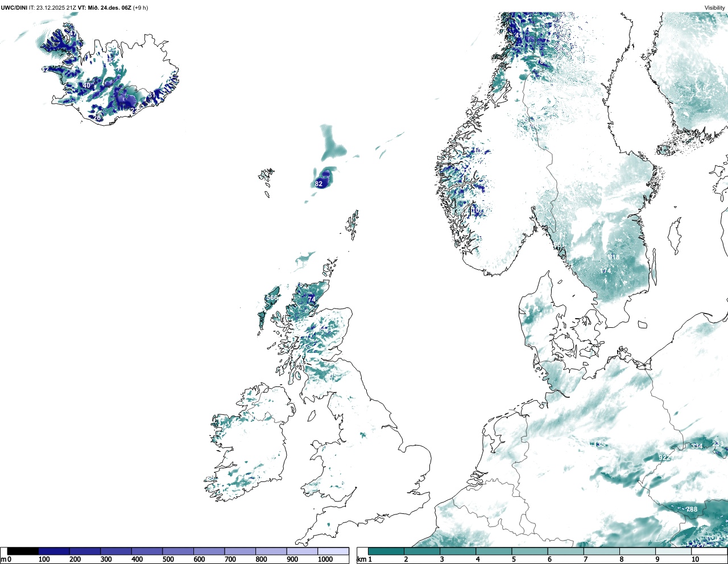The height and width of the screenshot is (564, 728).
Task: Pick the 3–4 km legend swatch
Action: pos(458,551)
